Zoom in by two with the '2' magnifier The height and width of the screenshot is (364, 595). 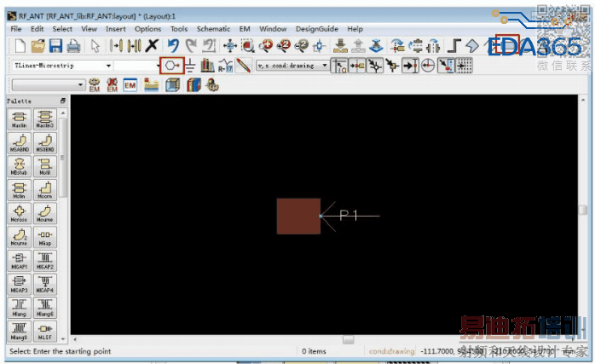[284, 46]
